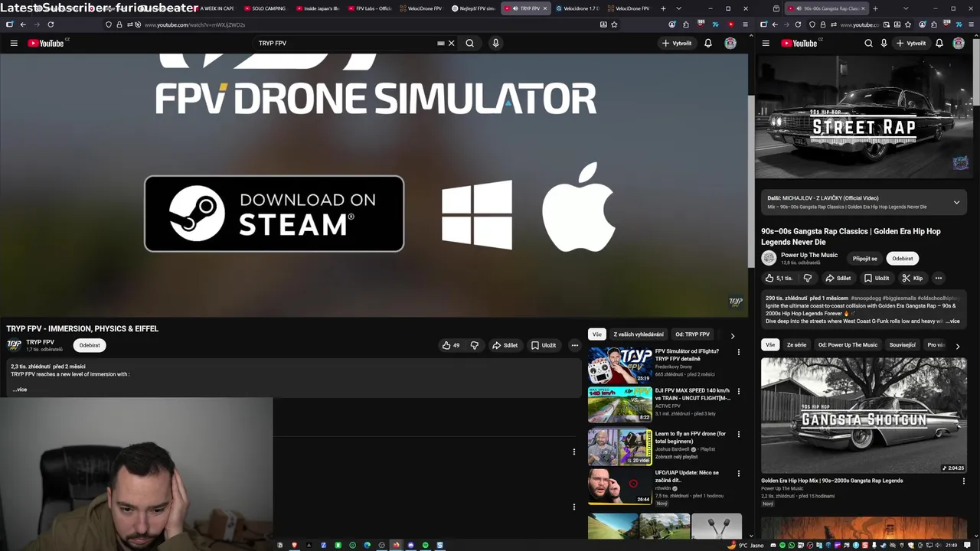Screen dimensions: 980x551
Task: Open options for UFO/UAP Update video
Action: click(739, 473)
